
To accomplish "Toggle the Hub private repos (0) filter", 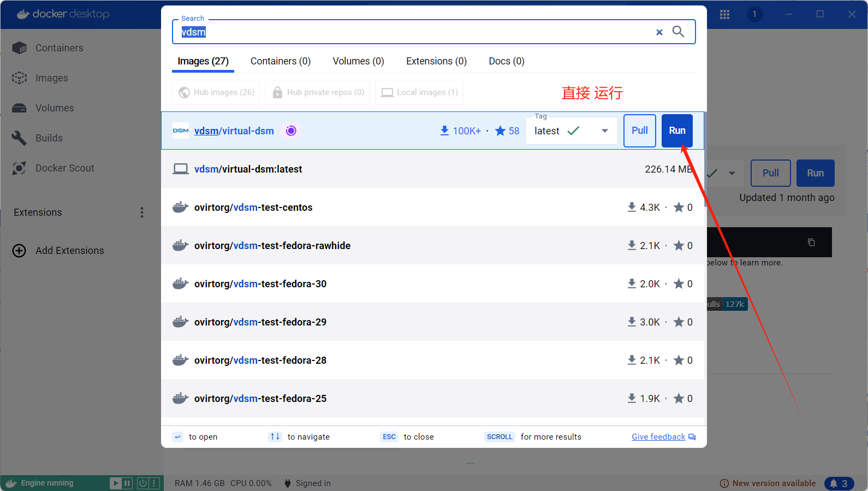I will [318, 92].
